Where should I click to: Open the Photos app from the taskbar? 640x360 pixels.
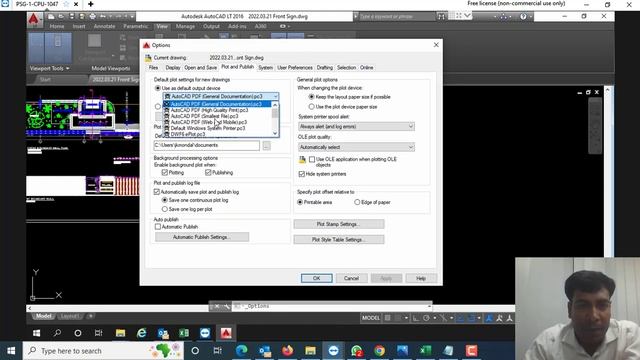(x=402, y=351)
